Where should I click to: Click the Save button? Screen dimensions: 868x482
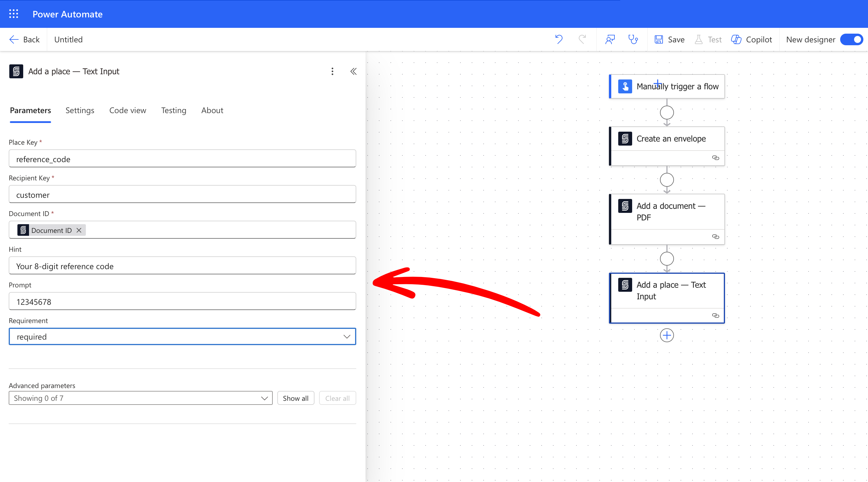tap(669, 39)
